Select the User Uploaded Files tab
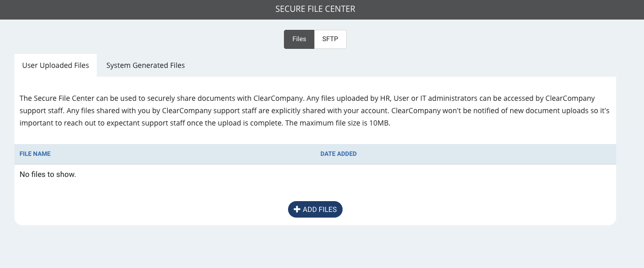The image size is (644, 268). 56,65
